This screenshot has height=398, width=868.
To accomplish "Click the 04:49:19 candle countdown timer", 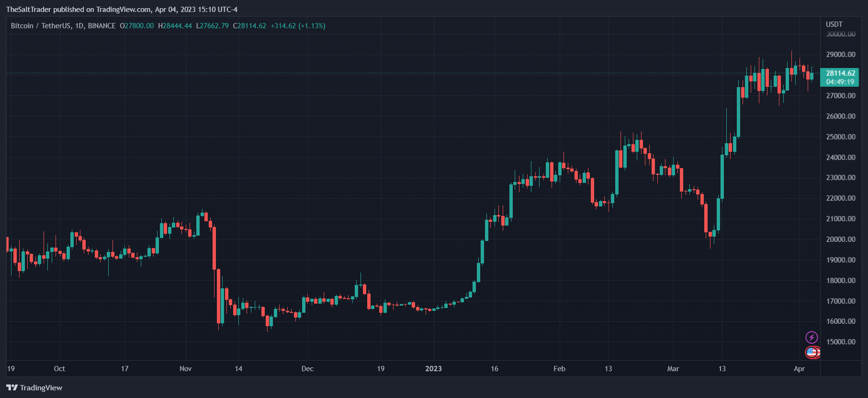I will click(x=840, y=82).
